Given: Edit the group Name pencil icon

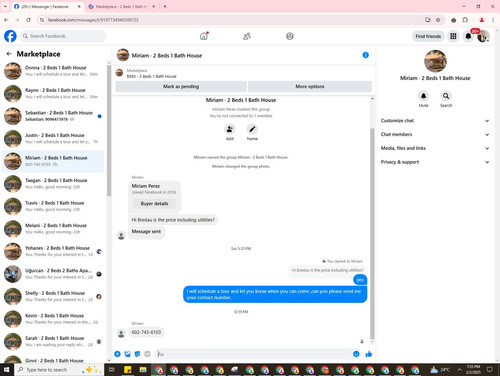Looking at the screenshot, I should coord(252,129).
